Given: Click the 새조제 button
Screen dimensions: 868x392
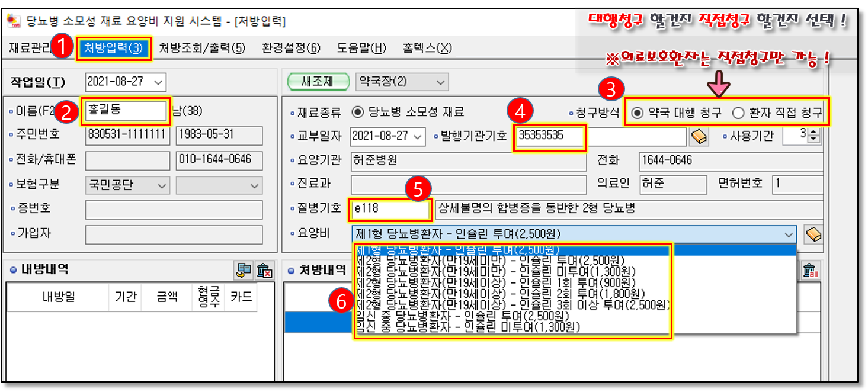Looking at the screenshot, I should (317, 82).
